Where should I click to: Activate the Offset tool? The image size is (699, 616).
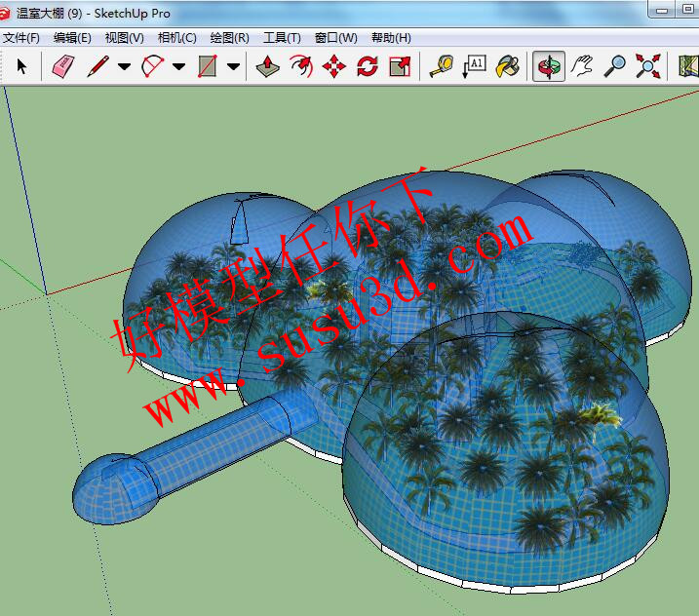point(301,66)
